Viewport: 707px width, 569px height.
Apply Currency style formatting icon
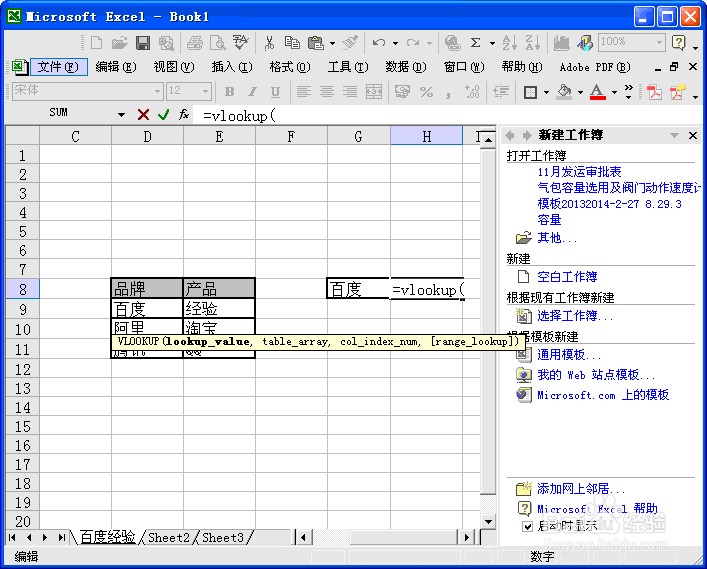[402, 92]
